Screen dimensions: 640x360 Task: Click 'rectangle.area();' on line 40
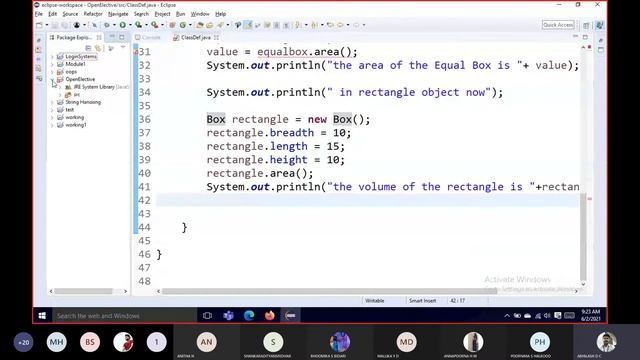pyautogui.click(x=260, y=173)
